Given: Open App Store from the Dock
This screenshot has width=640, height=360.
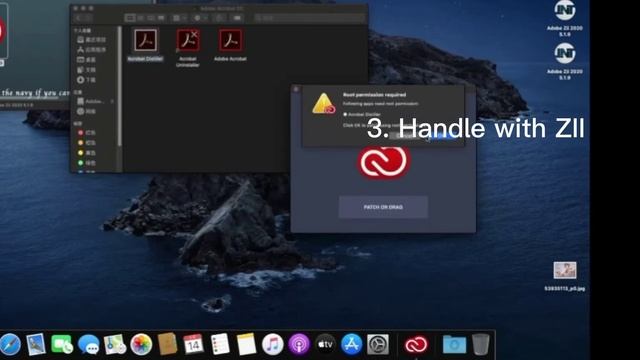Looking at the screenshot, I should [351, 344].
